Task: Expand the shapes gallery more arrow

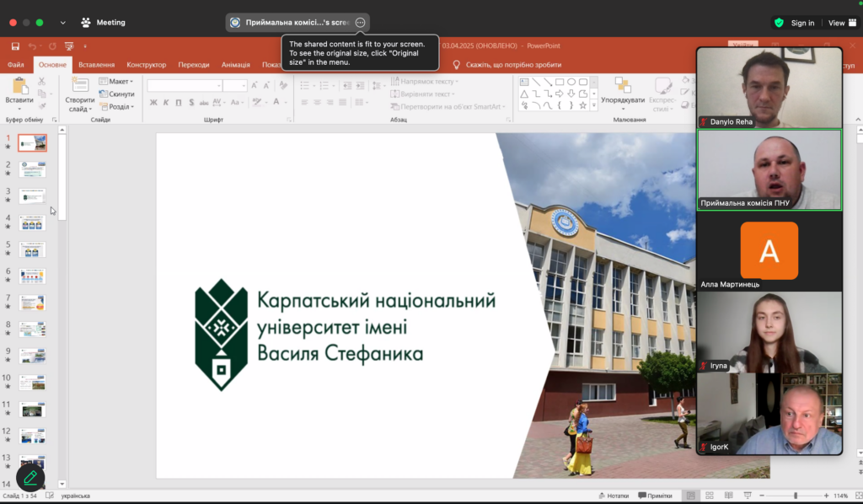Action: tap(594, 105)
